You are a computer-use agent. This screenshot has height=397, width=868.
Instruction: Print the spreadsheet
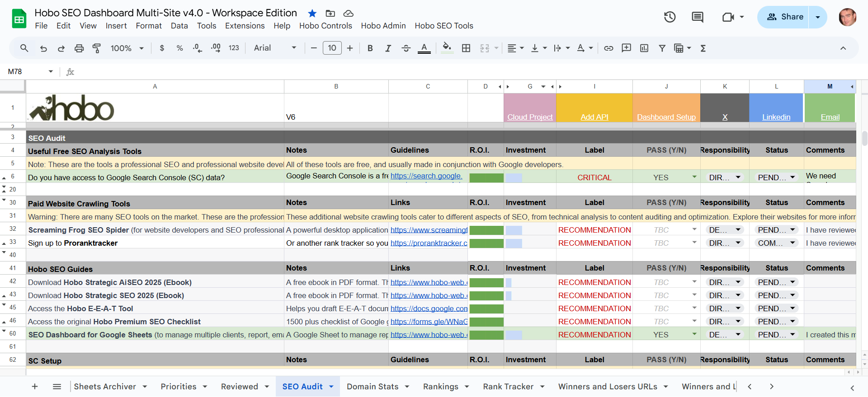coord(79,48)
